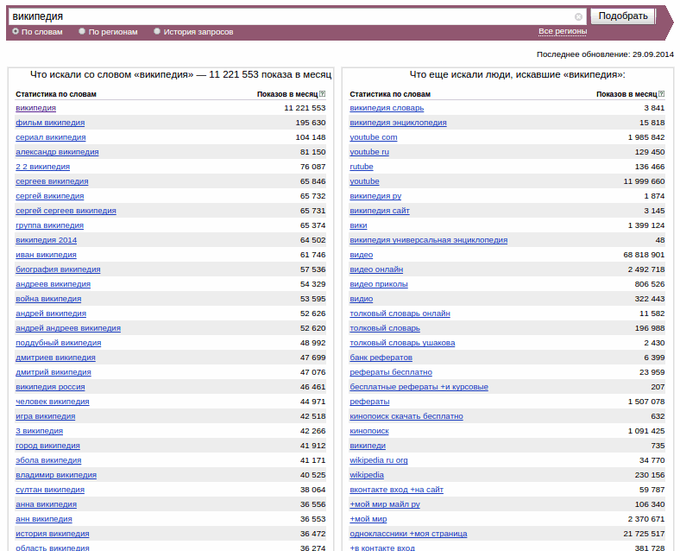The image size is (680, 551).
Task: Open the 'толковый словарь ушакова' link
Action: tap(402, 343)
